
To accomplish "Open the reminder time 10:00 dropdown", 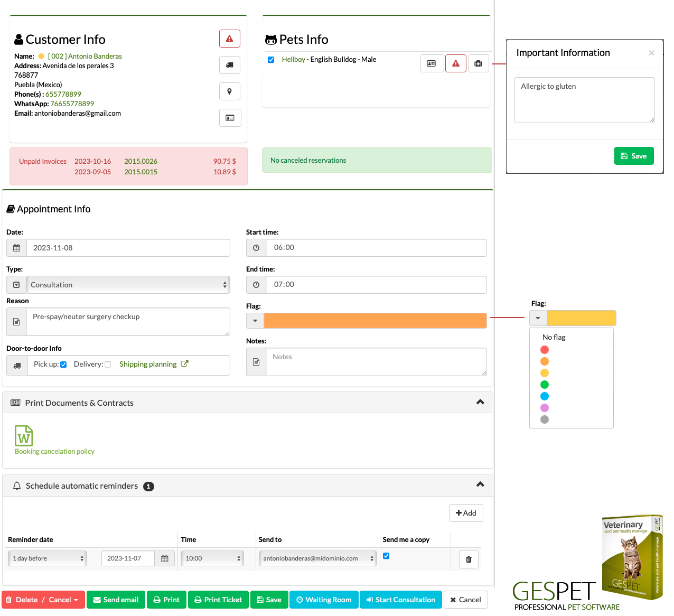I will tap(212, 558).
